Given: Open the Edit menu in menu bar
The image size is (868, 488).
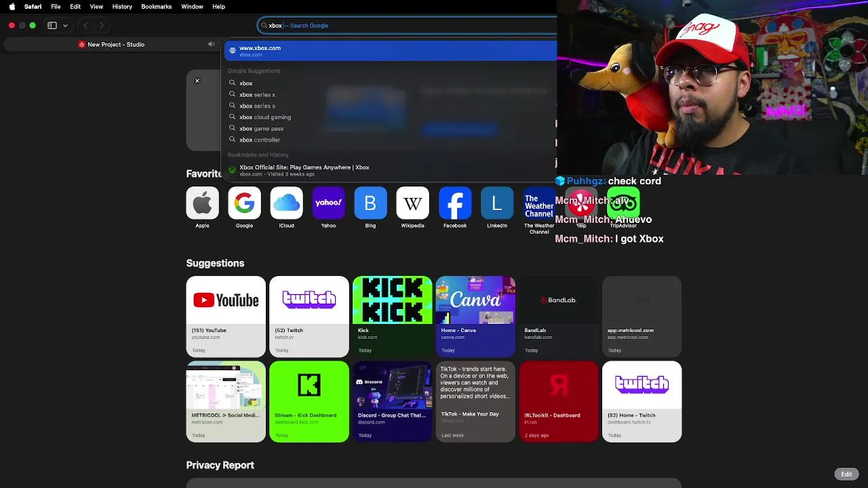Looking at the screenshot, I should click(x=75, y=7).
